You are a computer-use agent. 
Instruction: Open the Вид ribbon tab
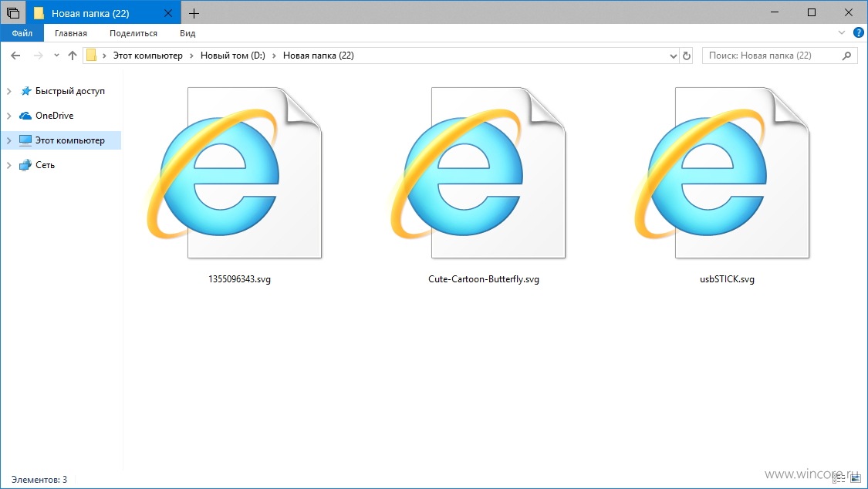coord(187,33)
